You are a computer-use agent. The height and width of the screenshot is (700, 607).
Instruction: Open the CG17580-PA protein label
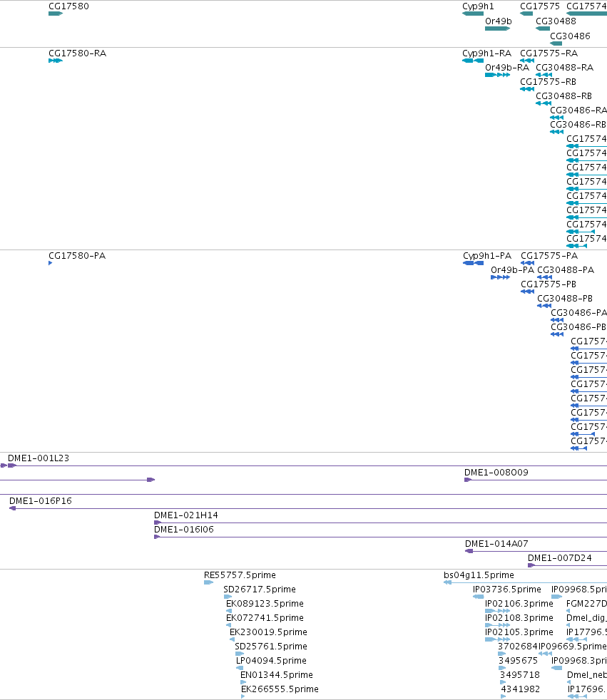pos(77,256)
